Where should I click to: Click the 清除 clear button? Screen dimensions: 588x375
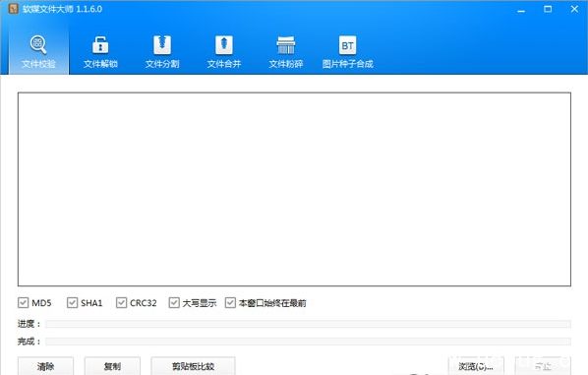click(x=45, y=366)
